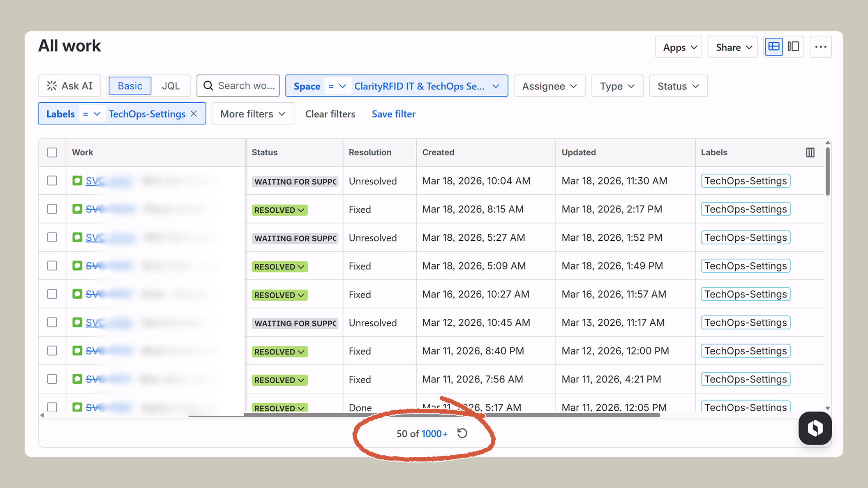Sort by the Resolution column header
Viewport: 868px width, 488px height.
[x=370, y=152]
